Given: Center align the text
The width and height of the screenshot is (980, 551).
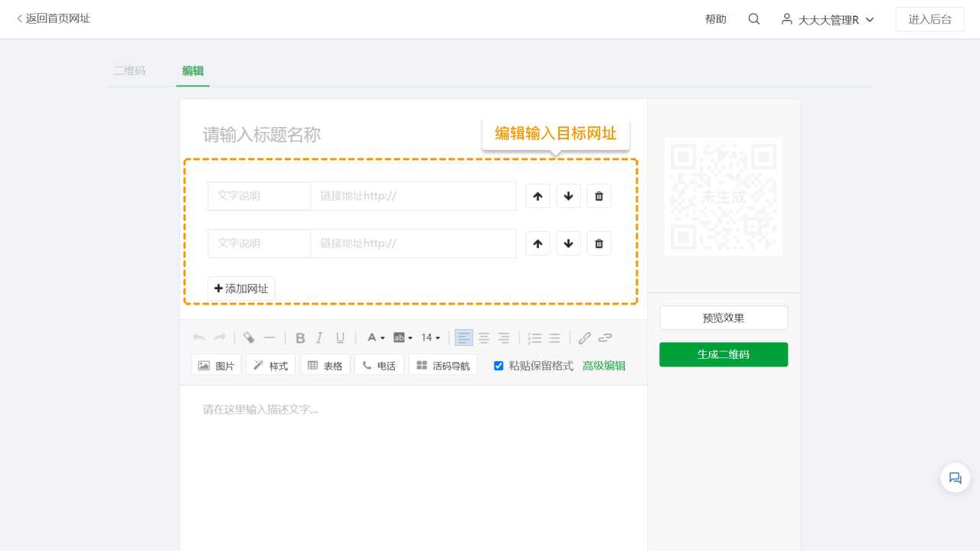Looking at the screenshot, I should pyautogui.click(x=484, y=337).
